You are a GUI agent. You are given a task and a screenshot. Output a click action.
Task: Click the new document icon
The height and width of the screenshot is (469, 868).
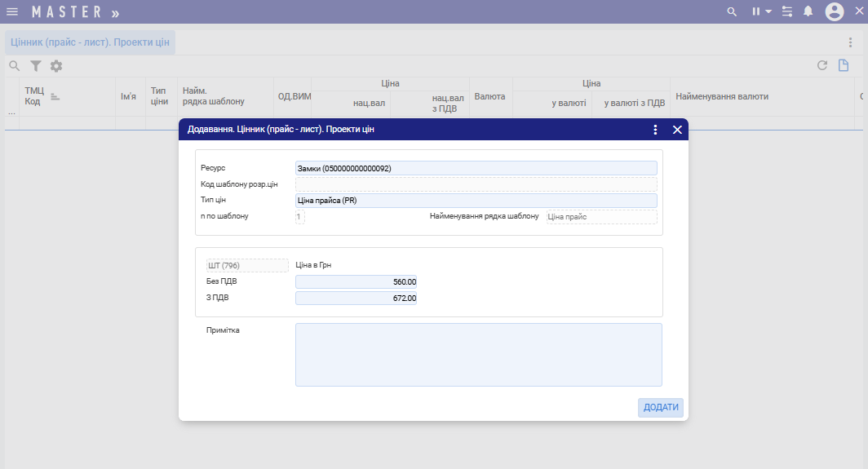(x=844, y=65)
